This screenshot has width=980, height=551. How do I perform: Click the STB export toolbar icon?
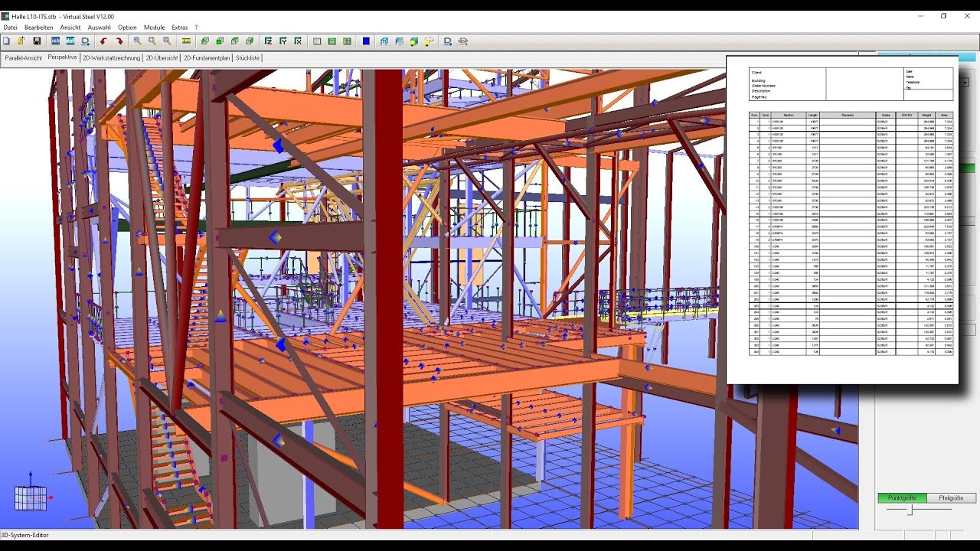(56, 41)
